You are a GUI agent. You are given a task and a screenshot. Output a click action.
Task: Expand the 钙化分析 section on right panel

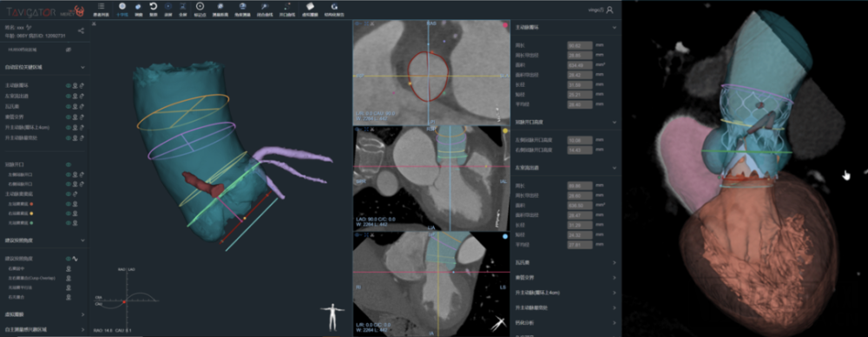(x=614, y=322)
